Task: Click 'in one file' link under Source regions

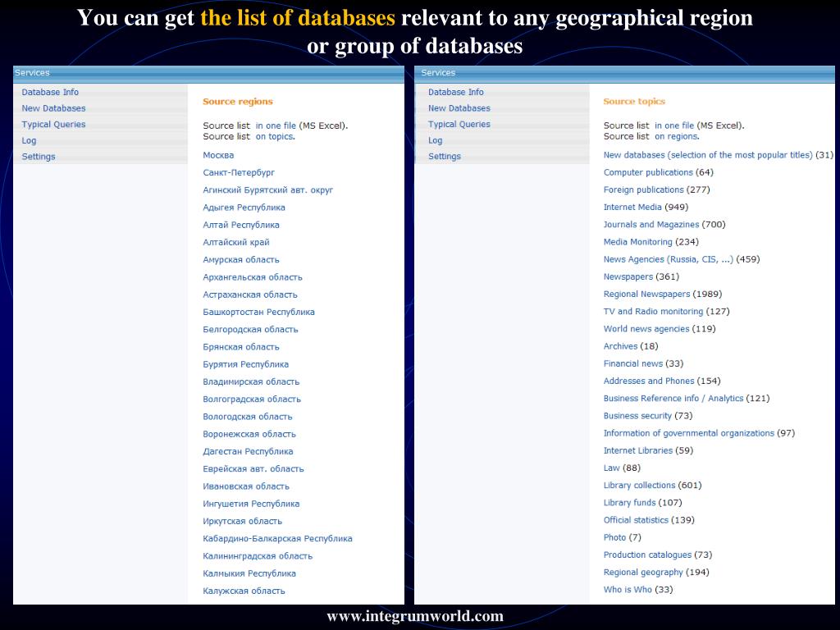Action: pos(276,126)
